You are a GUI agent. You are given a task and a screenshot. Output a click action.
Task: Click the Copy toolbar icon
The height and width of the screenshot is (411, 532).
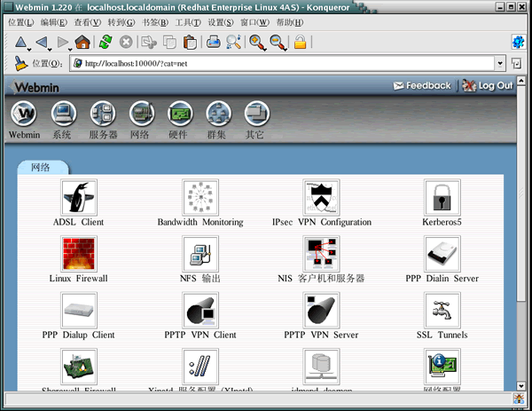(169, 43)
